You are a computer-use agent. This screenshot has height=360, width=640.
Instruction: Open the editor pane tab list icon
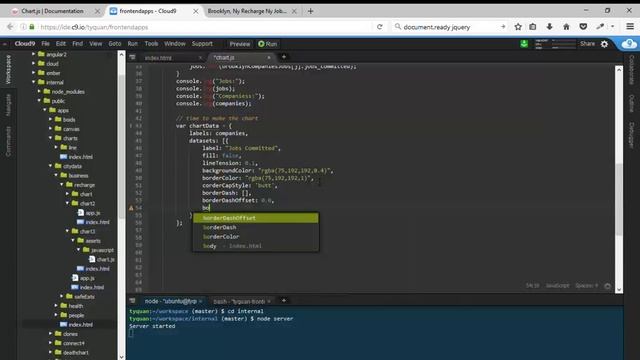pos(132,57)
